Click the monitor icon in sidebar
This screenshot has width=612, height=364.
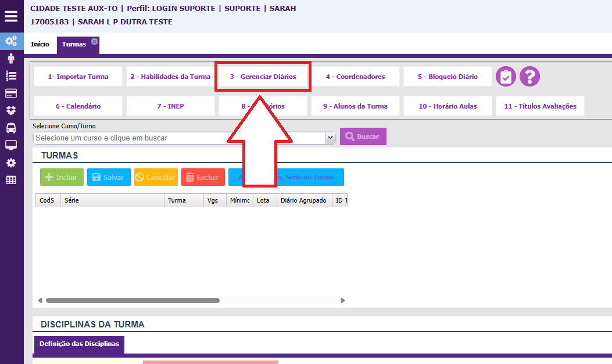pos(11,145)
